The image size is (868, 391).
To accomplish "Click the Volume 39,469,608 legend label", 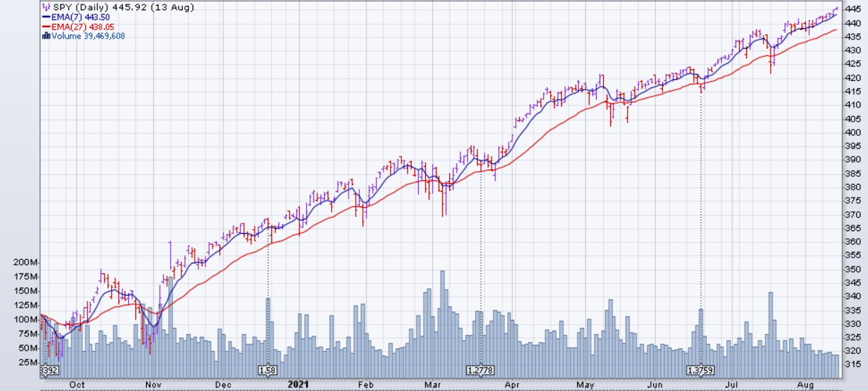I will pyautogui.click(x=88, y=36).
